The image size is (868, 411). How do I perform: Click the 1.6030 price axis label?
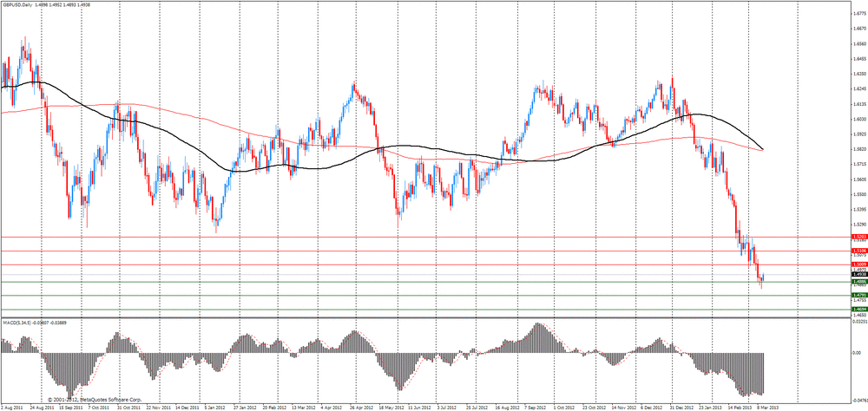tap(859, 119)
